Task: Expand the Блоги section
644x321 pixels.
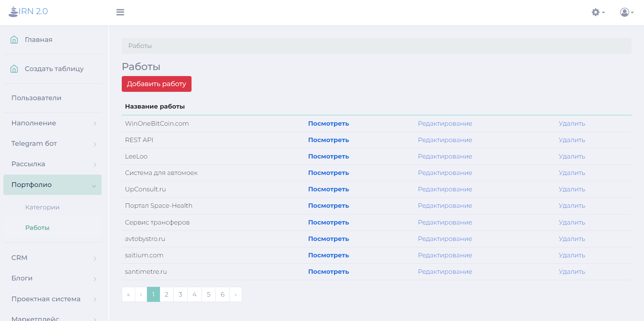Action: [53, 278]
